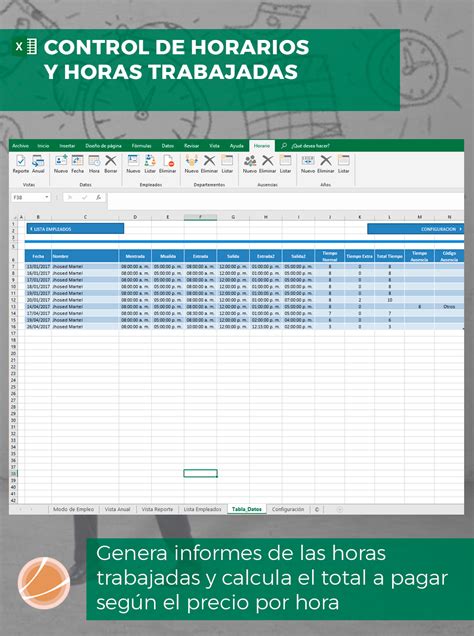Click Eliminar in the Departamentos group
Image resolution: width=474 pixels, height=636 pixels.
[x=209, y=164]
